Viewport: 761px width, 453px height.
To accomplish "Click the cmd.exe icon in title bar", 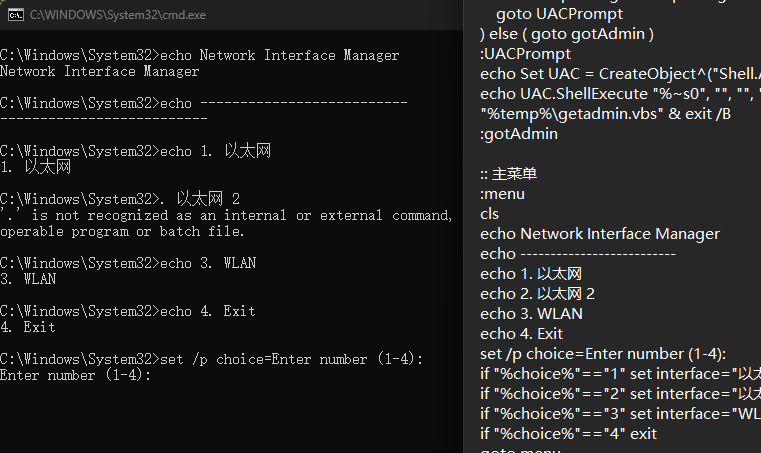I will [x=16, y=15].
